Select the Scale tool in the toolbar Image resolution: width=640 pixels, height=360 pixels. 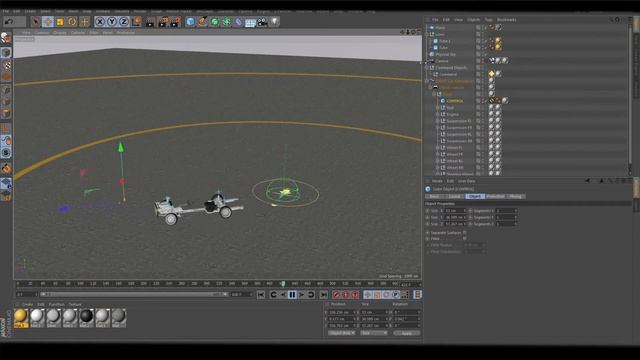click(x=60, y=22)
